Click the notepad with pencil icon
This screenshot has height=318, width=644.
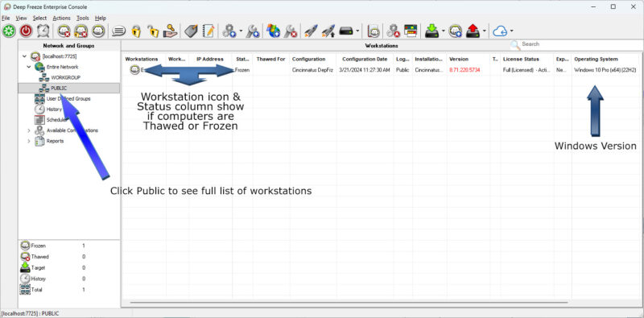[x=208, y=31]
